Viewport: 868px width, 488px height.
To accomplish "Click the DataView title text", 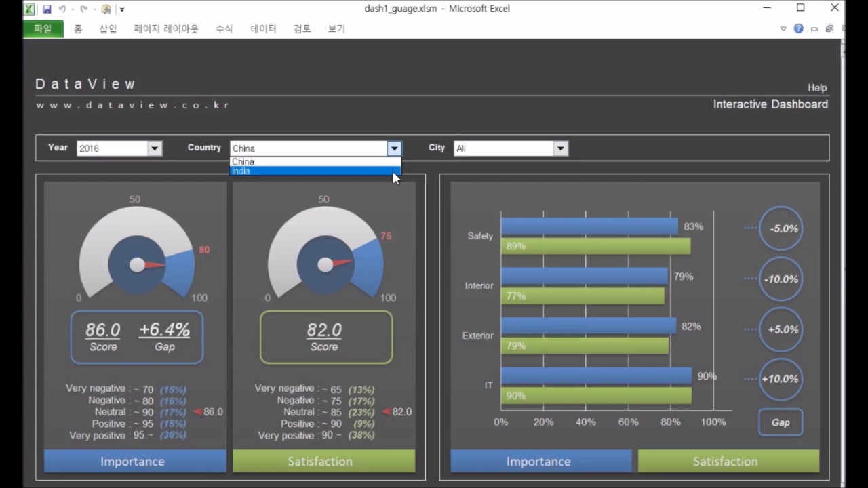I will [85, 84].
